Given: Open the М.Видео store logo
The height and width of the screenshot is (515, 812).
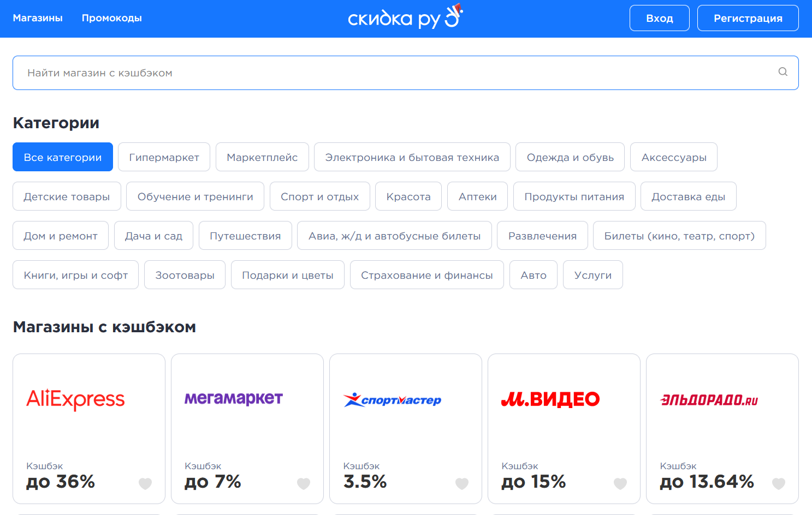Looking at the screenshot, I should point(550,399).
